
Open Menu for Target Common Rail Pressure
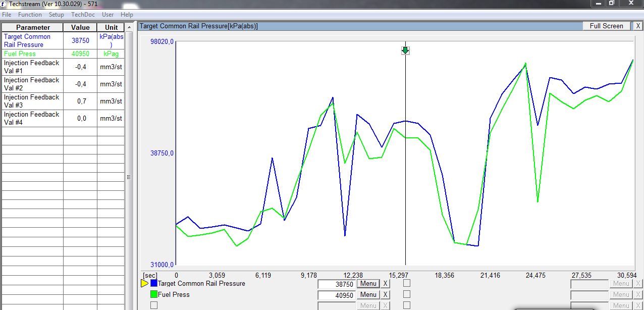pyautogui.click(x=368, y=284)
